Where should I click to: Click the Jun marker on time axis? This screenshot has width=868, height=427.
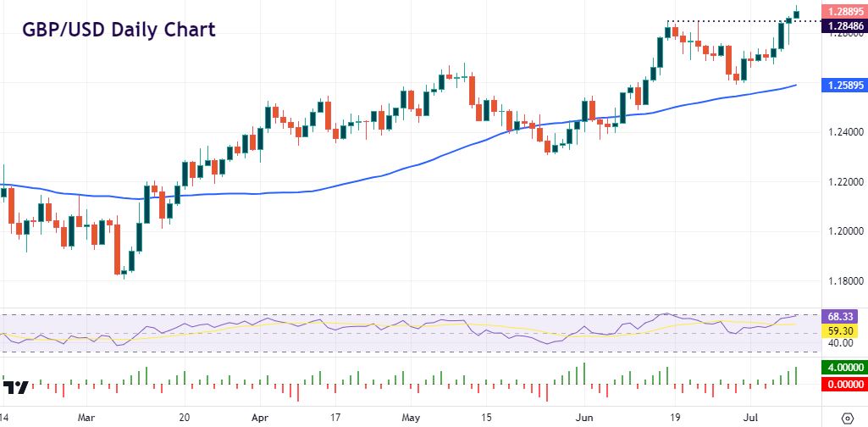[583, 418]
